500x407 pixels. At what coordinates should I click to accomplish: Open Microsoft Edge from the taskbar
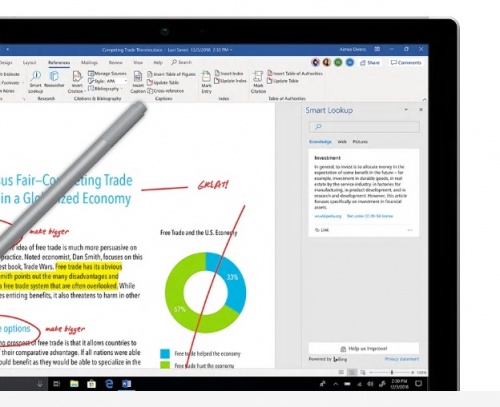click(109, 384)
